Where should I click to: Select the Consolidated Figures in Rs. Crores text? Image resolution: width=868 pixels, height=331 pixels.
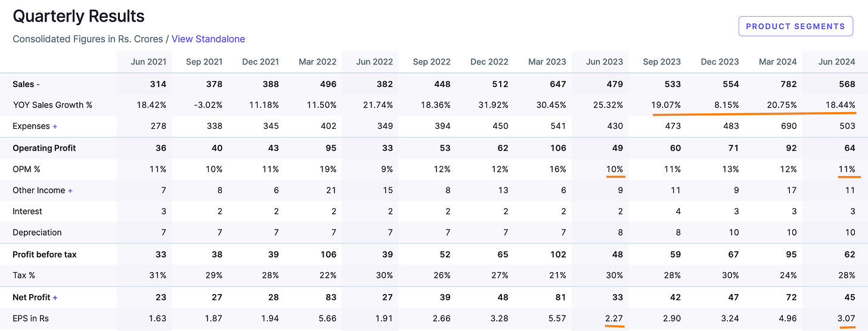pos(88,39)
